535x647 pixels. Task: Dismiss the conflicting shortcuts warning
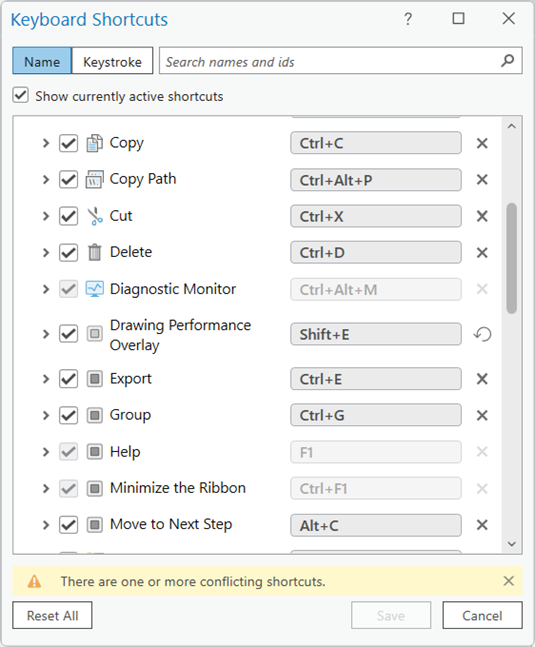[509, 581]
